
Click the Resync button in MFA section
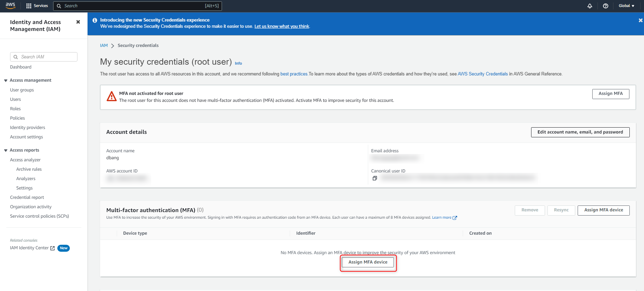click(561, 210)
